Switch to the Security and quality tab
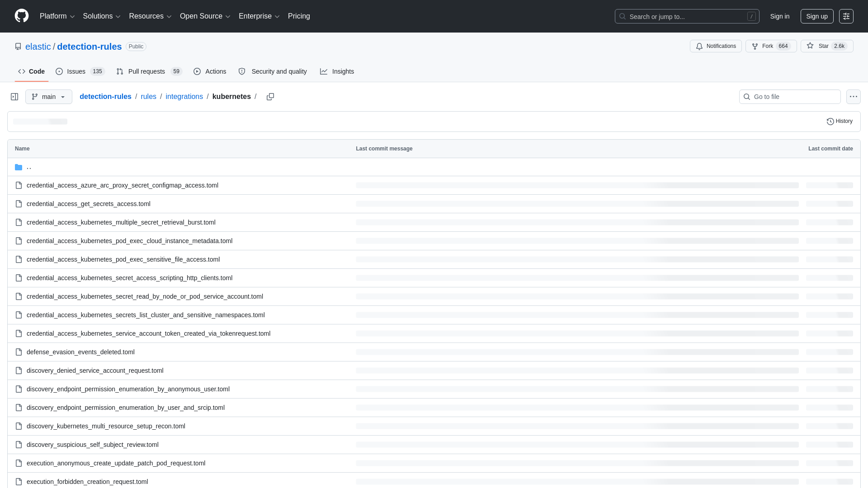 (x=273, y=71)
